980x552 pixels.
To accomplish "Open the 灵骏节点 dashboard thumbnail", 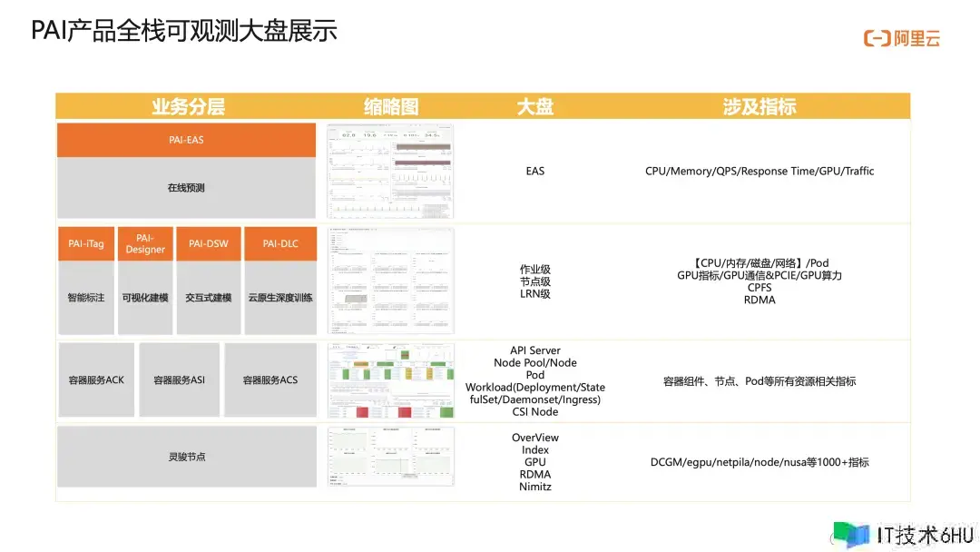I will coord(390,457).
